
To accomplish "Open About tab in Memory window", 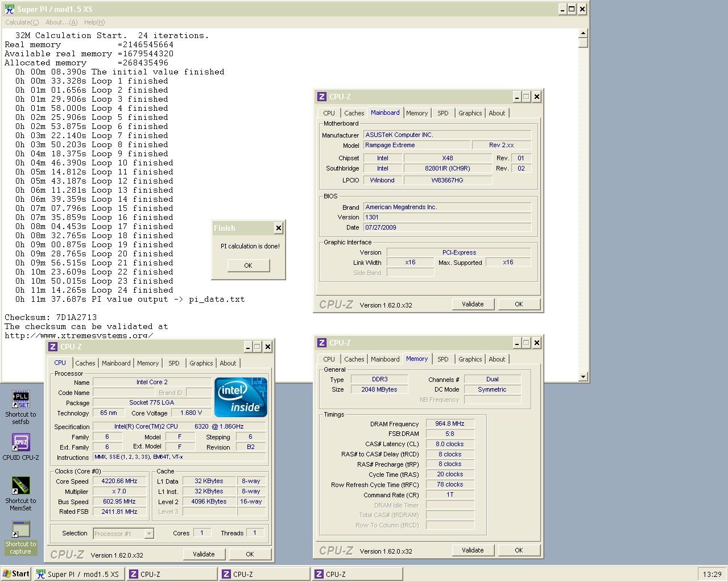I will coord(497,359).
